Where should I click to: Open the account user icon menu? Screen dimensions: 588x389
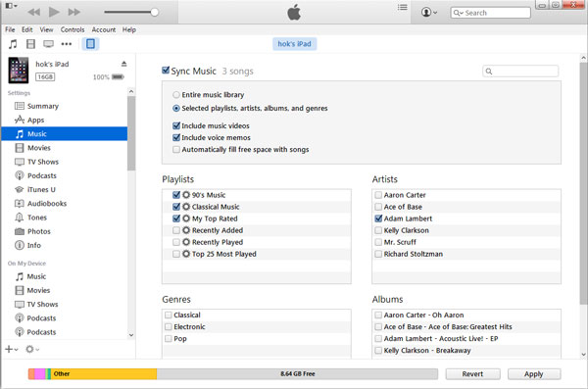point(429,13)
